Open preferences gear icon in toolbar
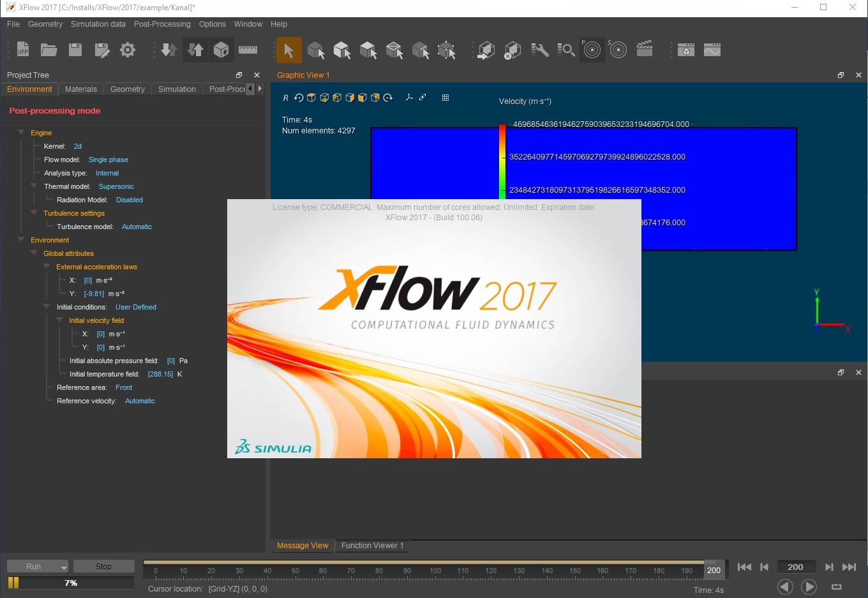Viewport: 868px width, 598px height. click(128, 49)
